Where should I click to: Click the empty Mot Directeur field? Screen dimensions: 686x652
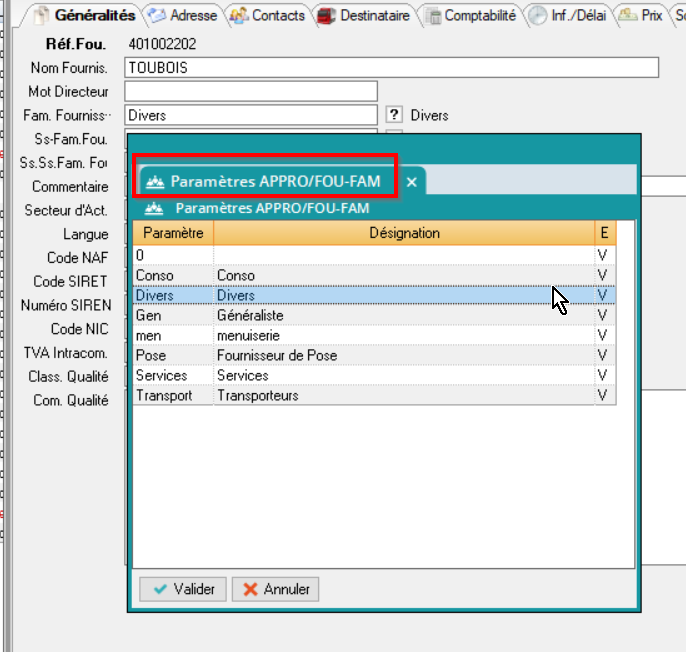pyautogui.click(x=250, y=91)
